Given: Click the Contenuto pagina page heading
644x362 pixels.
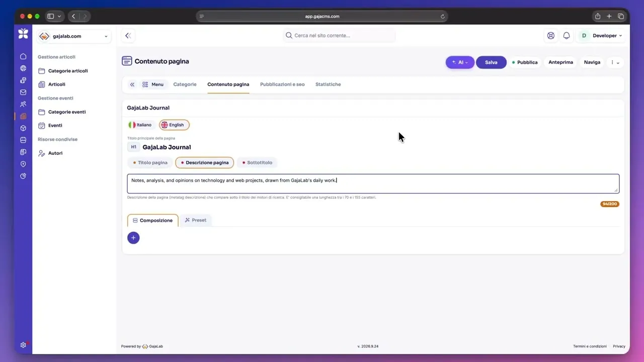Looking at the screenshot, I should click(162, 61).
